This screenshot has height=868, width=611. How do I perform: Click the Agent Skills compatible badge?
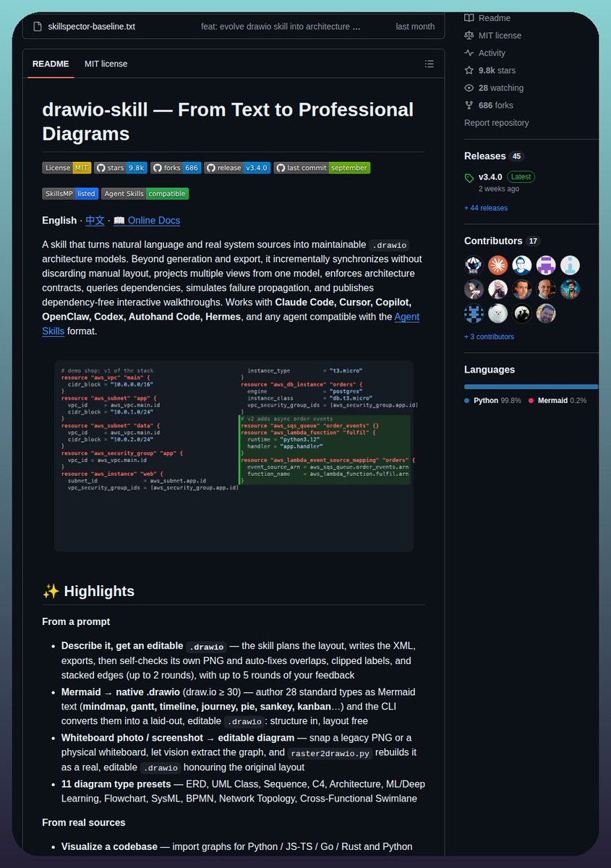(145, 194)
